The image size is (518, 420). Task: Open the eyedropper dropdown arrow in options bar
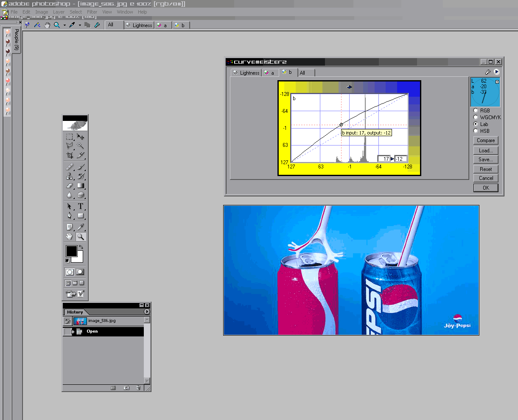tap(80, 25)
